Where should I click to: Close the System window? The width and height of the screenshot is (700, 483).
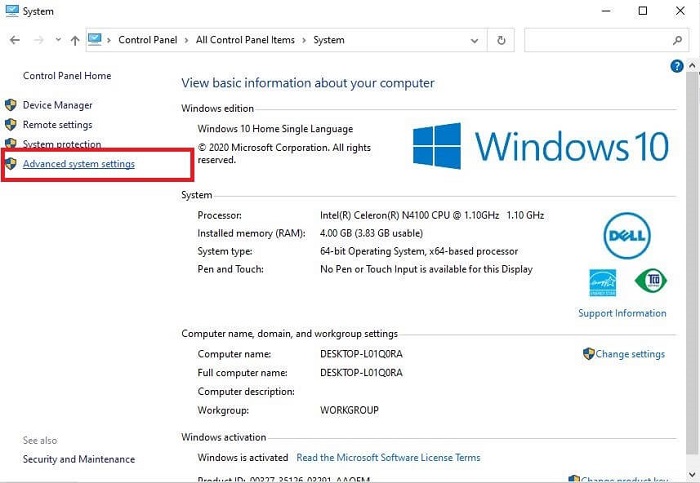click(x=680, y=11)
